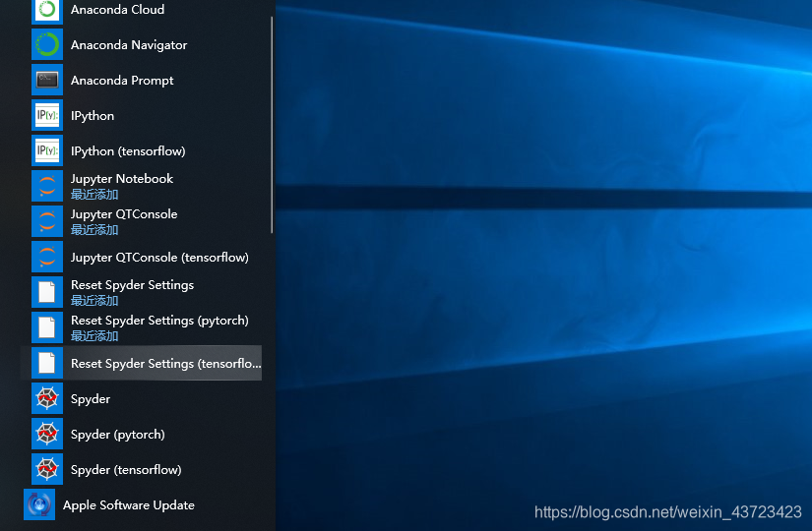Open the Anaconda Cloud icon
812x531 pixels.
point(47,10)
